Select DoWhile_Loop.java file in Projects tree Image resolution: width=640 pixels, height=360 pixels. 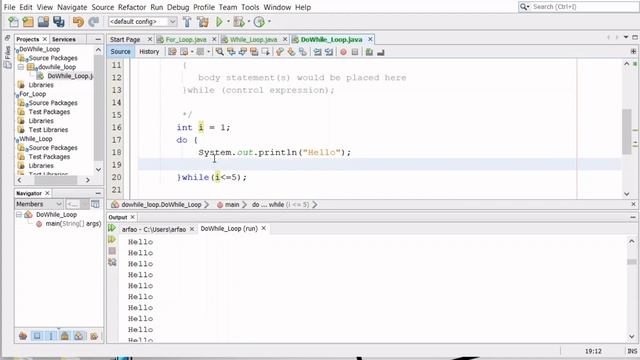(x=70, y=76)
